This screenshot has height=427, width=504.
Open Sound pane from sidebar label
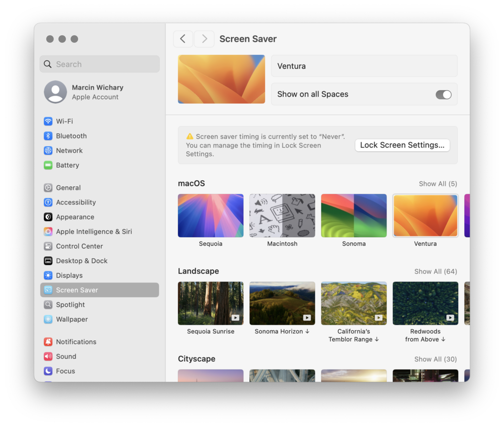(x=66, y=357)
